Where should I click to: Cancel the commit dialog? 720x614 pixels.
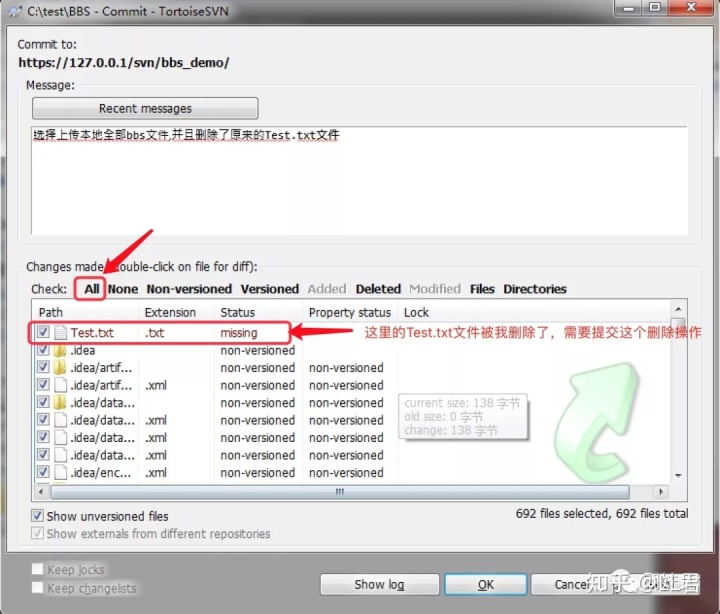pyautogui.click(x=571, y=584)
